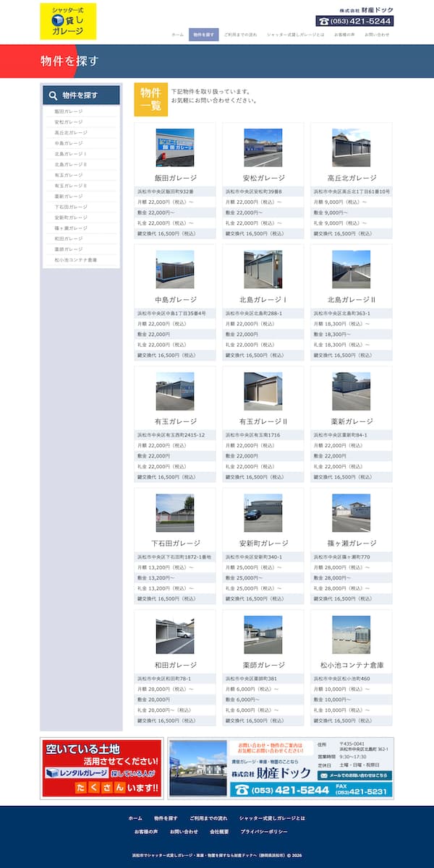Select 篠ヶ瀬ガレージ from the sidebar list

[x=71, y=228]
